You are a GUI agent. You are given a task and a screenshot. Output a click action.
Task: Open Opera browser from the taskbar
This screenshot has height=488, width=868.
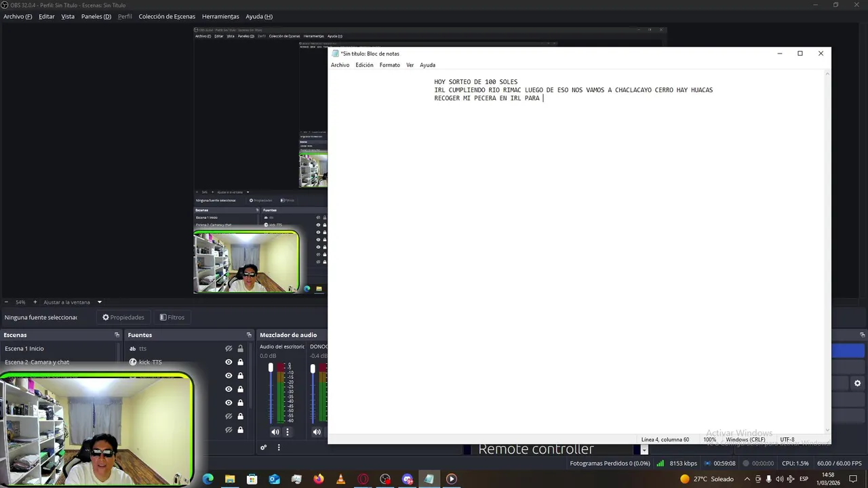(x=363, y=479)
